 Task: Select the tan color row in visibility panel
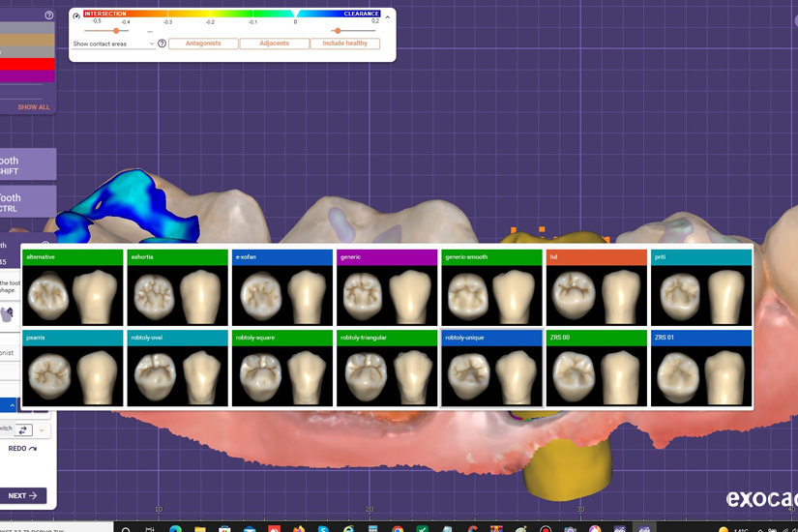(x=27, y=41)
